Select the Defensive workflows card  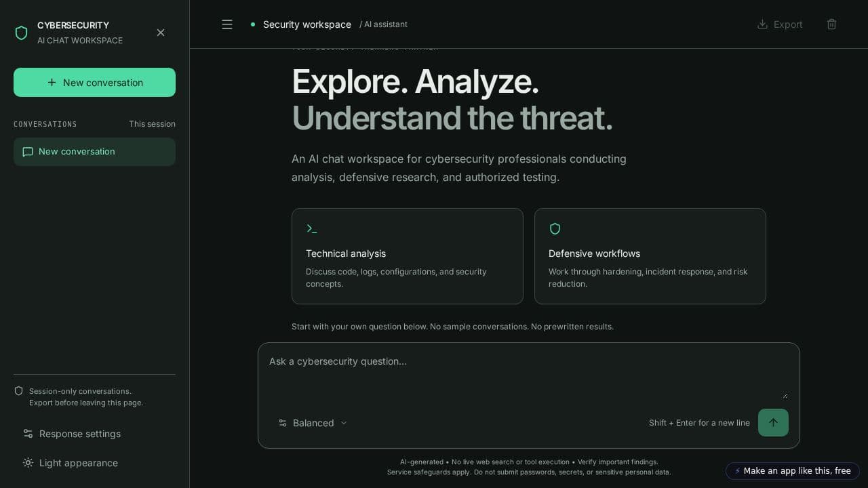click(x=650, y=256)
